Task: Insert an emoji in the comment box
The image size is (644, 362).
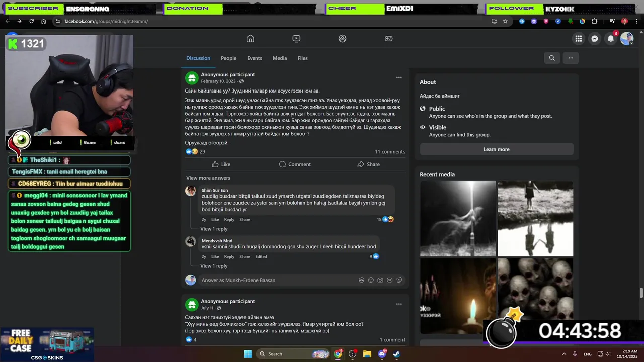Action: pyautogui.click(x=371, y=280)
